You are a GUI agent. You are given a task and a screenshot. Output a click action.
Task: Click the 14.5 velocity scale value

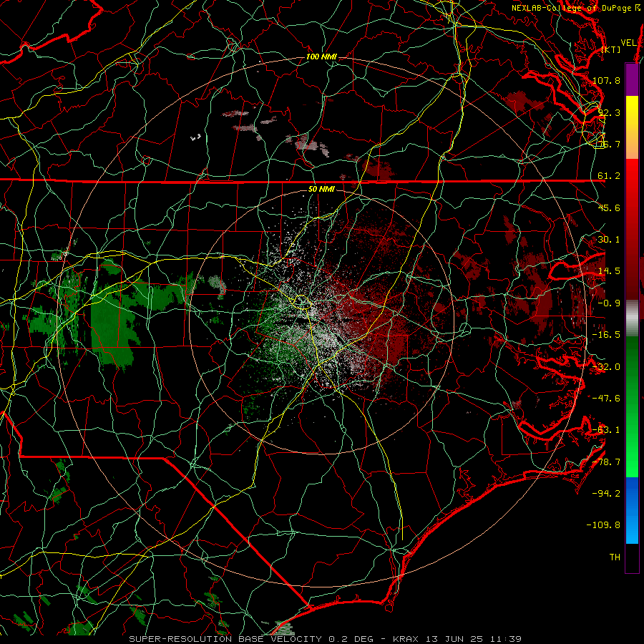609,271
